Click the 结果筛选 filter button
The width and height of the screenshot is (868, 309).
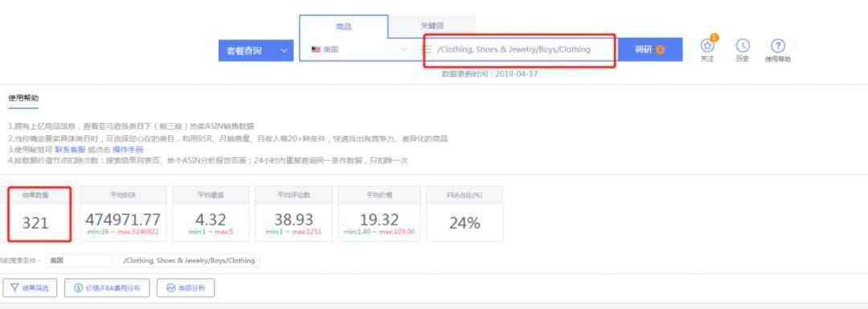tap(31, 288)
